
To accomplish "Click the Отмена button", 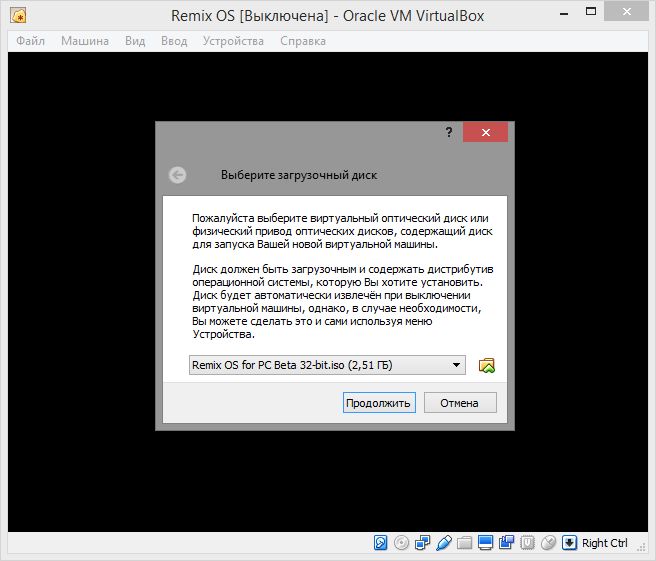I will coord(460,403).
